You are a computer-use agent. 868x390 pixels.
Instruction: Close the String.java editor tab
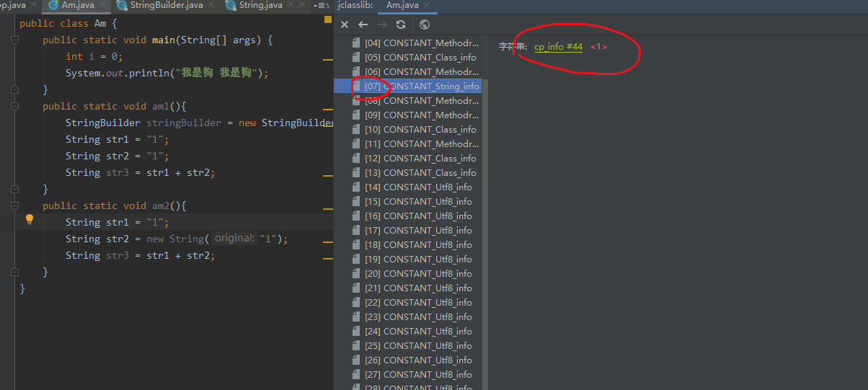pyautogui.click(x=292, y=6)
